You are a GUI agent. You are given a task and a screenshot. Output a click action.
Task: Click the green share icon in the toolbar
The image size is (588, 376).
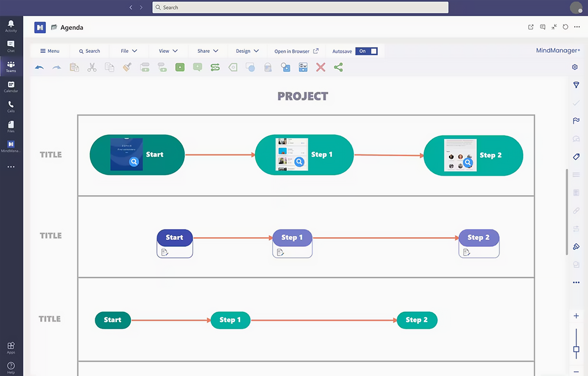[x=338, y=67]
